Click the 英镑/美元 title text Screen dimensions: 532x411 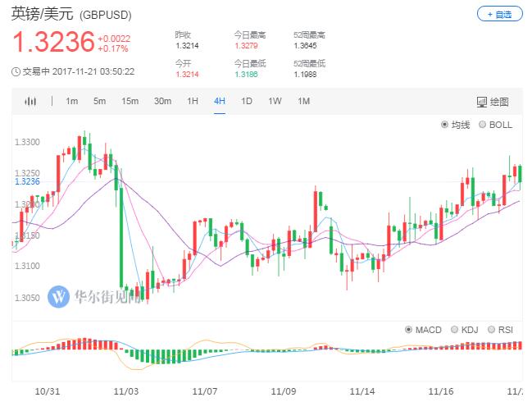pyautogui.click(x=42, y=14)
